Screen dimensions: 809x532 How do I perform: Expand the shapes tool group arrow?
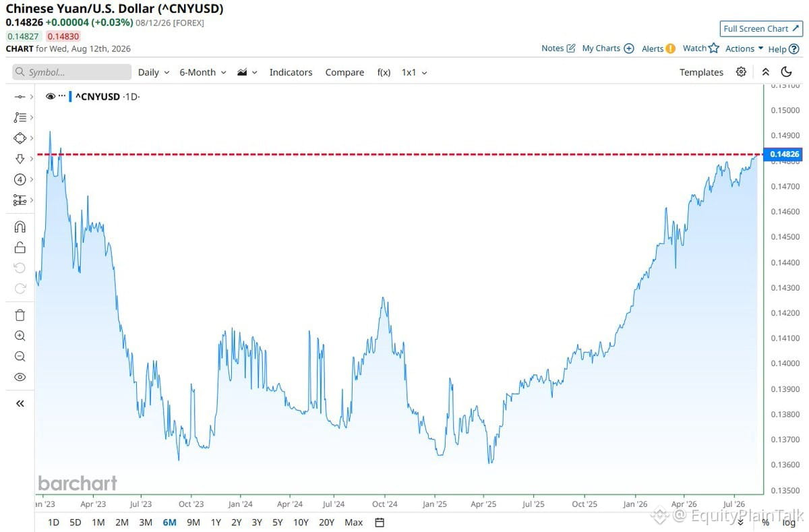click(x=32, y=138)
